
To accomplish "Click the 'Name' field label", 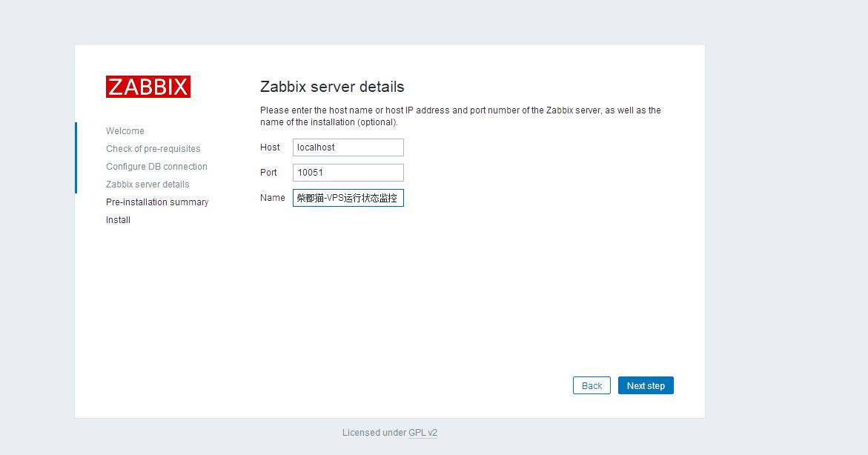I will tap(272, 198).
